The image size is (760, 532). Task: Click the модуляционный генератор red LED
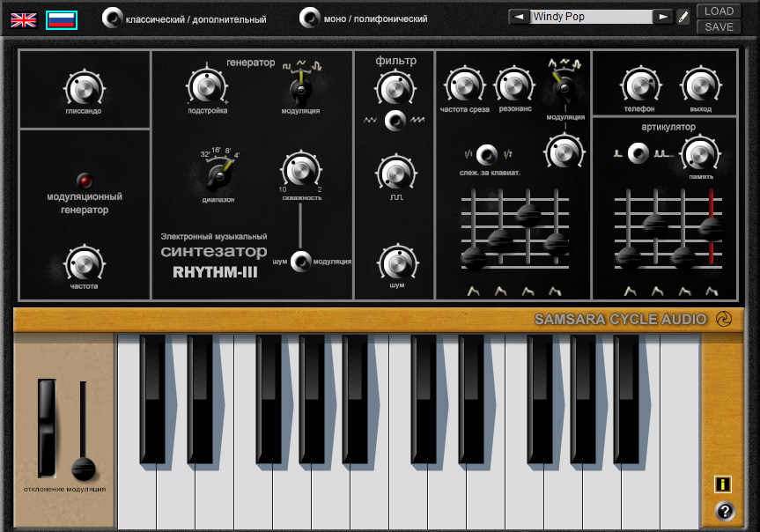tap(85, 181)
